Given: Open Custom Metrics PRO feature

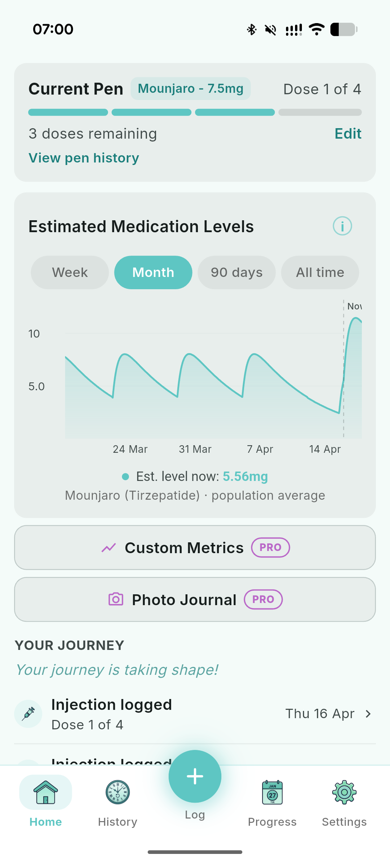Looking at the screenshot, I should tap(195, 548).
